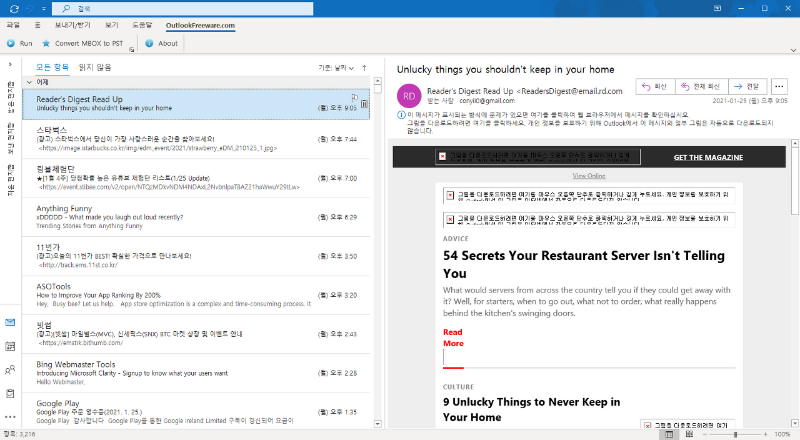
Task: Click reading pane scrollbar up arrow
Action: click(x=794, y=144)
